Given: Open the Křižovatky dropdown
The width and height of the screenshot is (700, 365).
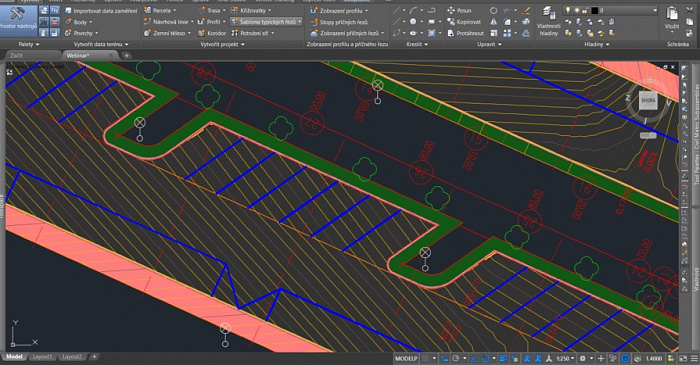Looking at the screenshot, I should coord(251,10).
